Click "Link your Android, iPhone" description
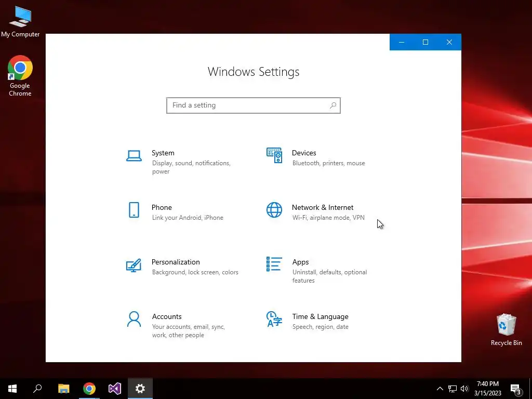532x399 pixels. [188, 218]
